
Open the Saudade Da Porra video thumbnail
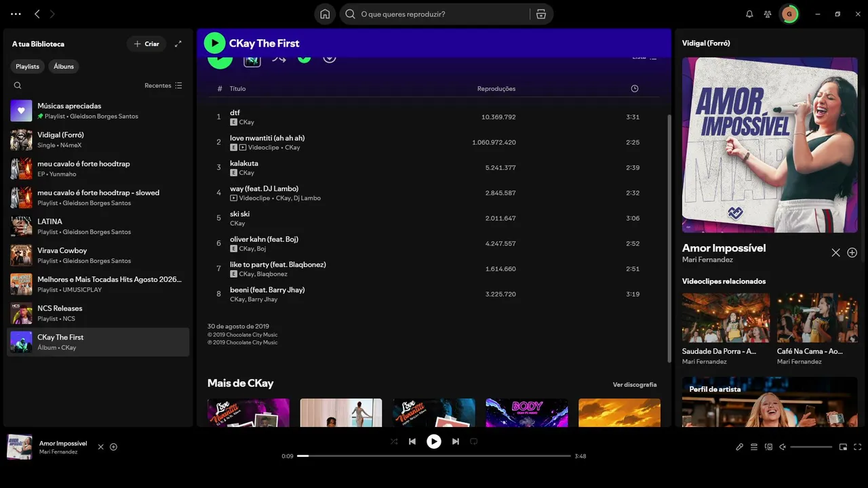click(726, 318)
